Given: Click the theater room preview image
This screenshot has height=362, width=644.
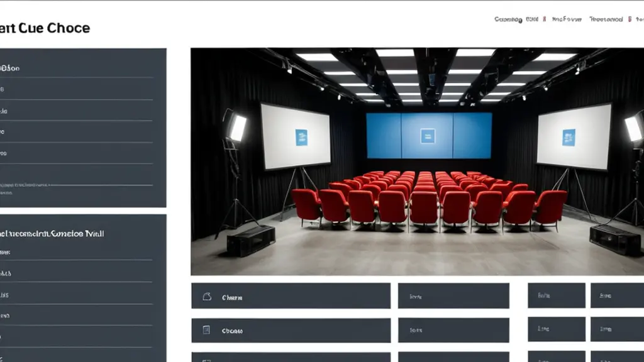Looking at the screenshot, I should coord(418,162).
